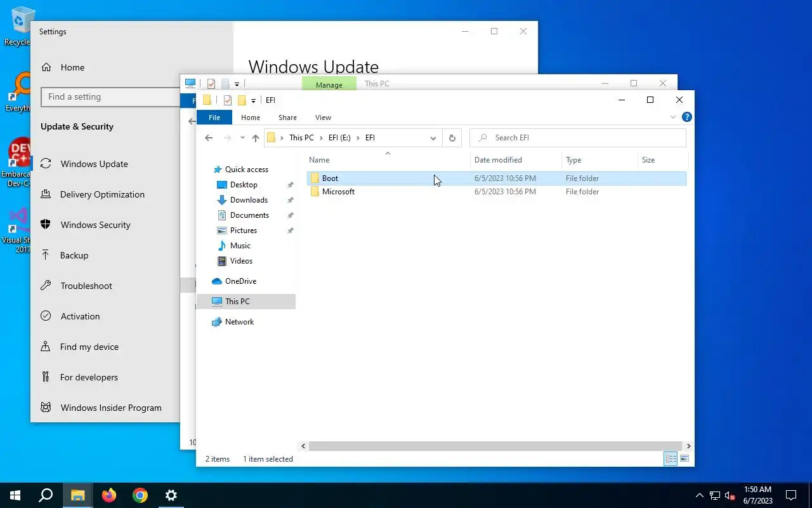Open taskbar Search magnifier
The width and height of the screenshot is (812, 508).
46,495
